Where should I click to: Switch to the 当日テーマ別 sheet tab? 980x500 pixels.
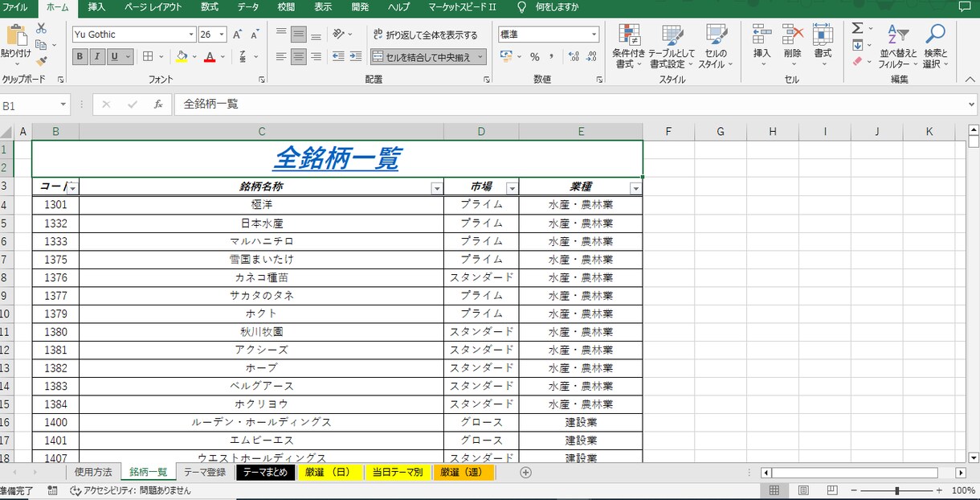[x=398, y=473]
